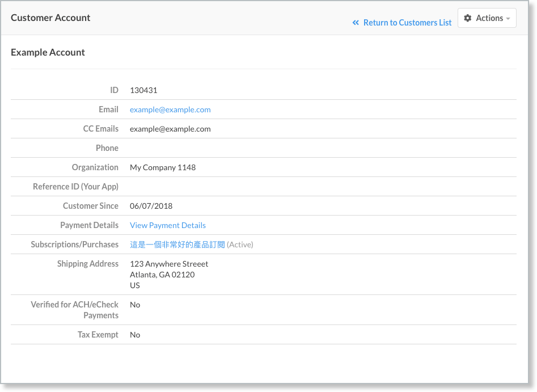Click the Verified for ACH/eCheck Payments value
The image size is (537, 392).
click(135, 305)
